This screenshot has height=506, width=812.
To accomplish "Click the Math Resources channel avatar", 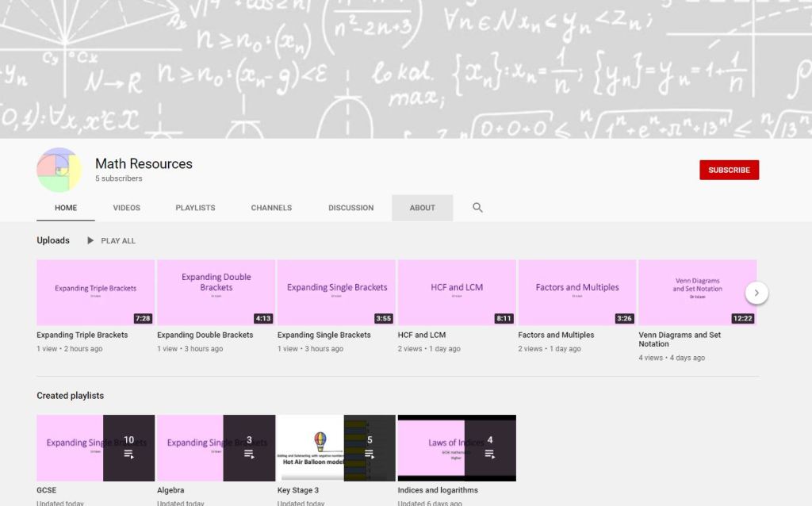I will coord(59,170).
